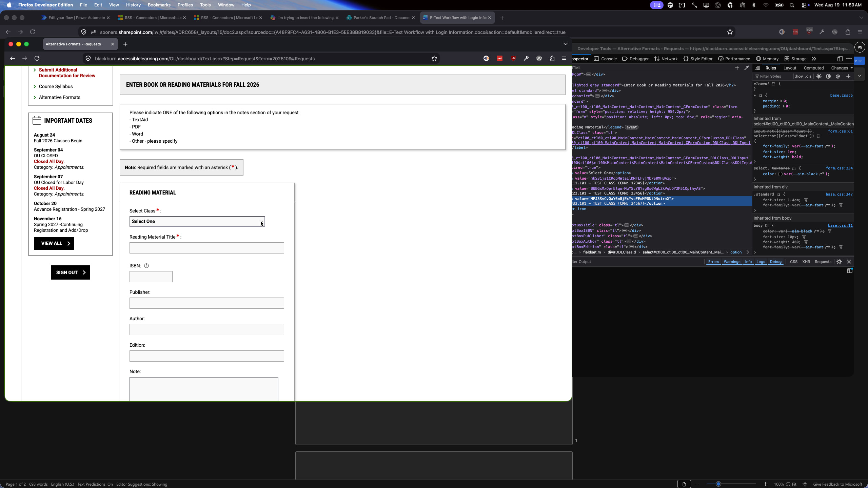This screenshot has height=488, width=868.
Task: Reload the Alternative Formats page
Action: pyautogui.click(x=37, y=58)
